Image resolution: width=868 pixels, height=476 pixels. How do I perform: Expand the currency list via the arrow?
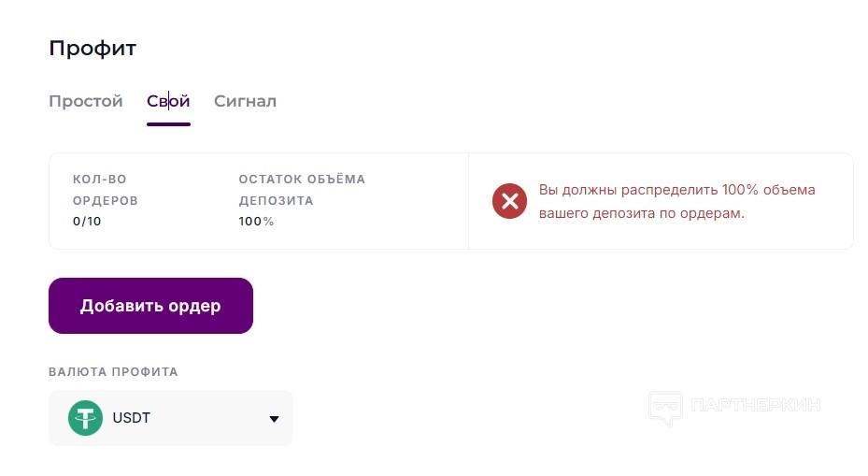[x=274, y=419]
